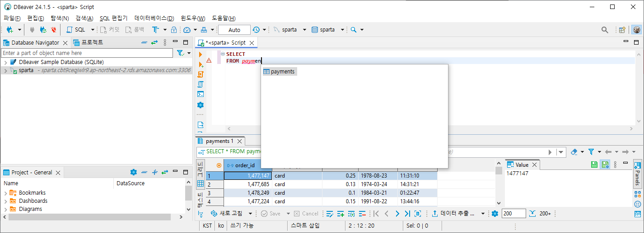
Task: Click the editor settings gear icon
Action: [x=201, y=105]
